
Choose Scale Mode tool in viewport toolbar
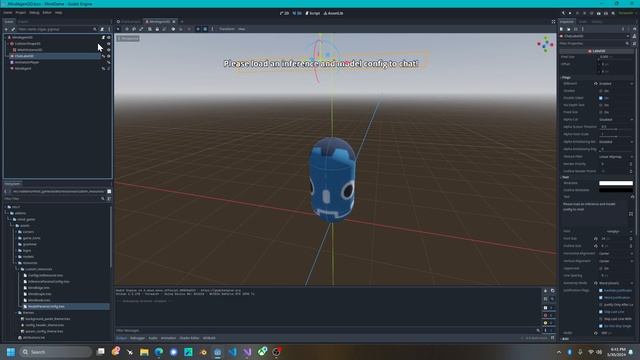click(x=141, y=29)
